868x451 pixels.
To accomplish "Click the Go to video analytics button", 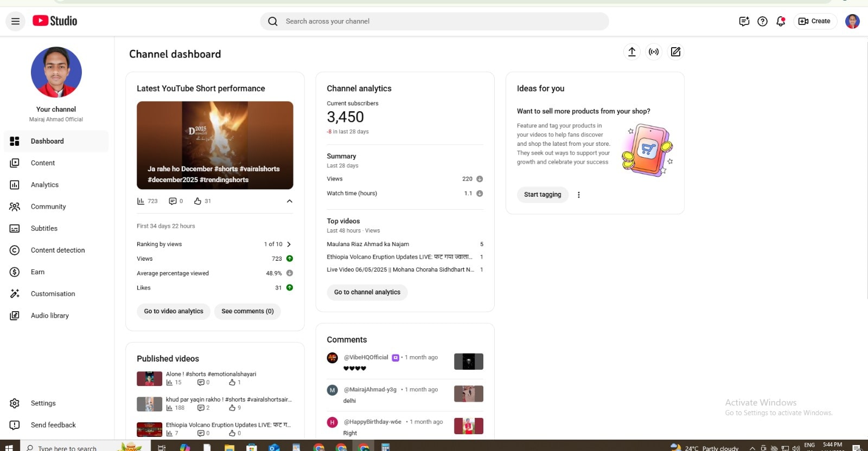I will coord(174,311).
